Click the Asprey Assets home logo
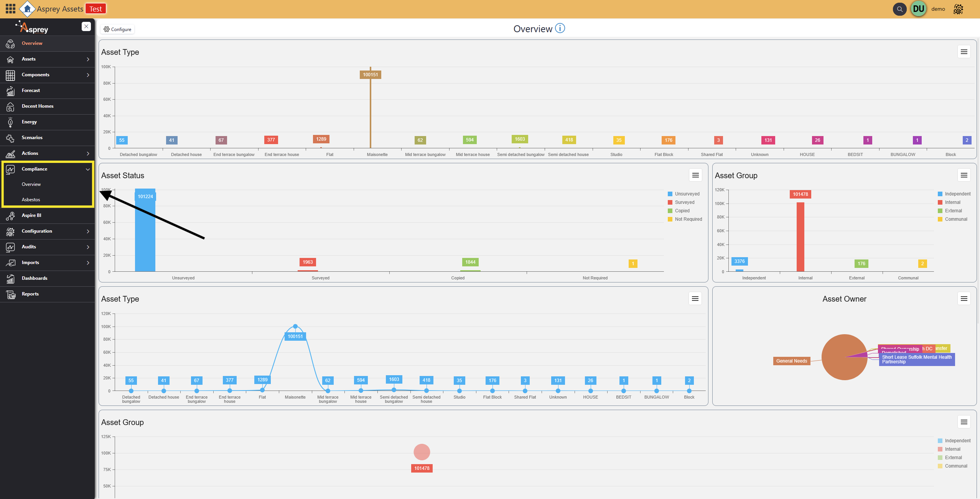980x499 pixels. [x=27, y=9]
